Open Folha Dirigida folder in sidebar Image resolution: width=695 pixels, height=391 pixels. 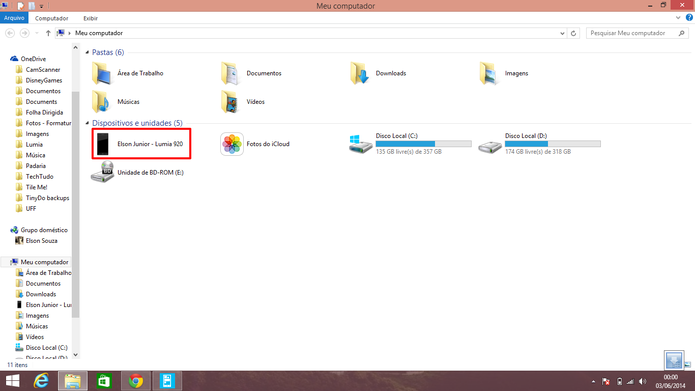tap(39, 112)
